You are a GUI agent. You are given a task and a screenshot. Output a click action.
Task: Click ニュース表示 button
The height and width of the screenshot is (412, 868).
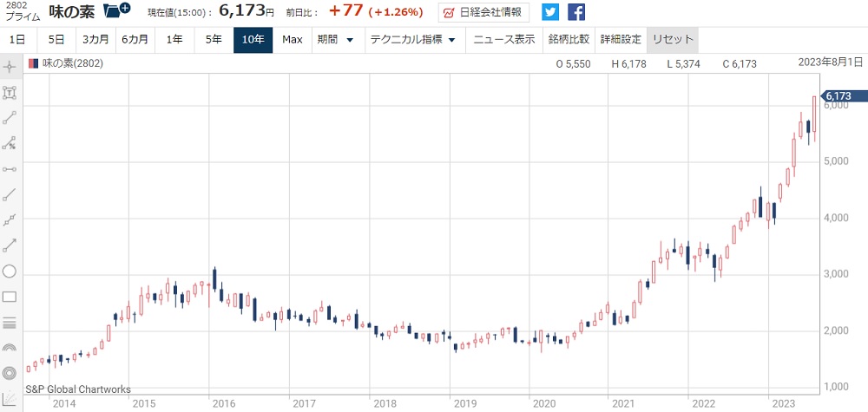[504, 40]
